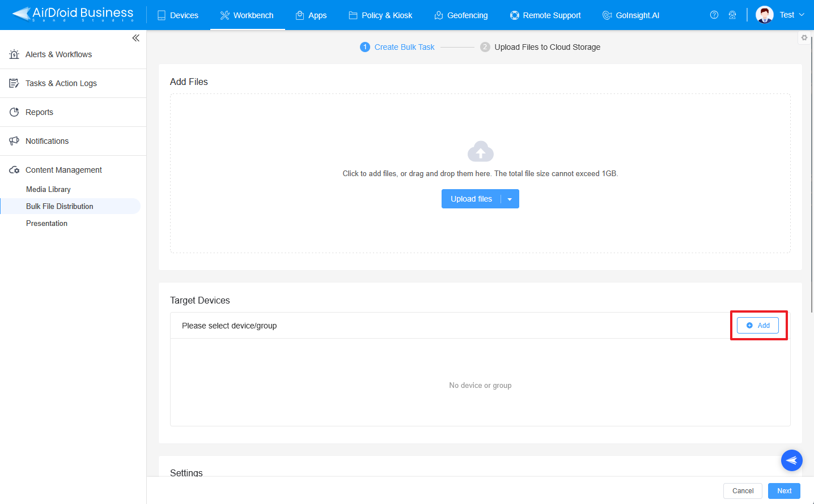Click the user avatar picture
Image resolution: width=814 pixels, height=504 pixels.
(x=764, y=15)
